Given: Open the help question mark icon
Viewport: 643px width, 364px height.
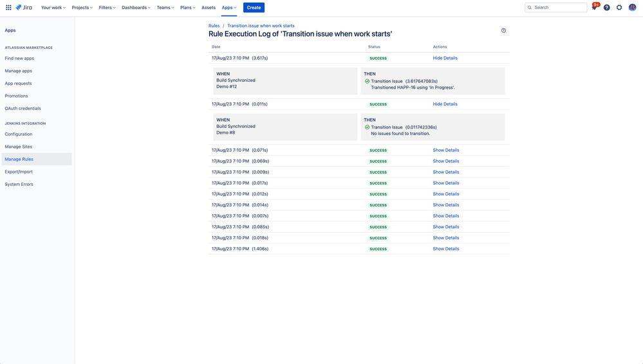Looking at the screenshot, I should [606, 8].
